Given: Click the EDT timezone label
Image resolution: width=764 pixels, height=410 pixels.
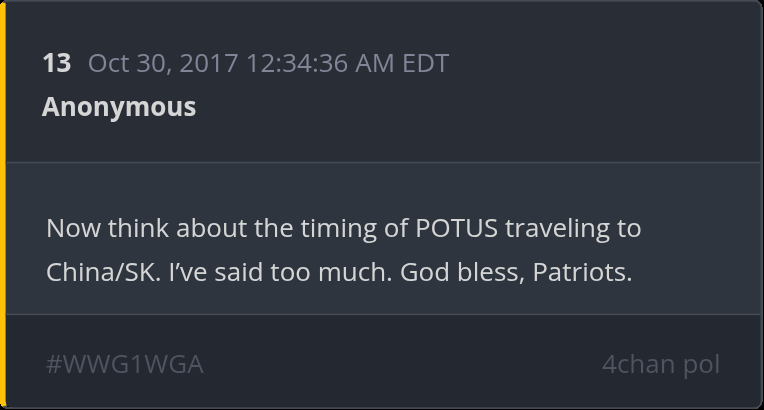Looking at the screenshot, I should pos(425,63).
